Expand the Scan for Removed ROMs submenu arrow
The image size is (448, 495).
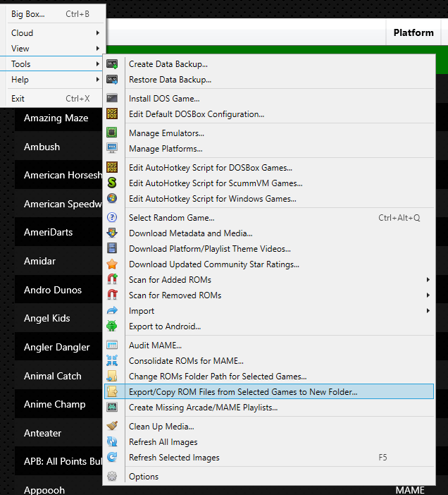click(x=428, y=295)
